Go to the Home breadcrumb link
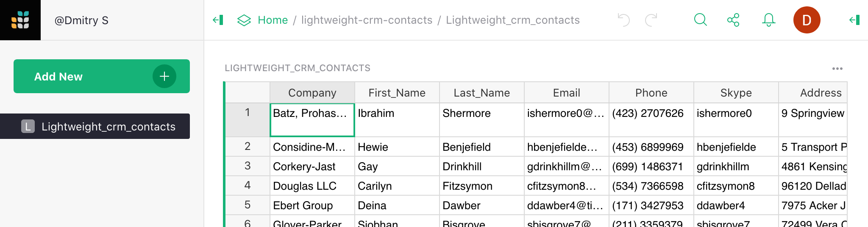 pos(273,20)
